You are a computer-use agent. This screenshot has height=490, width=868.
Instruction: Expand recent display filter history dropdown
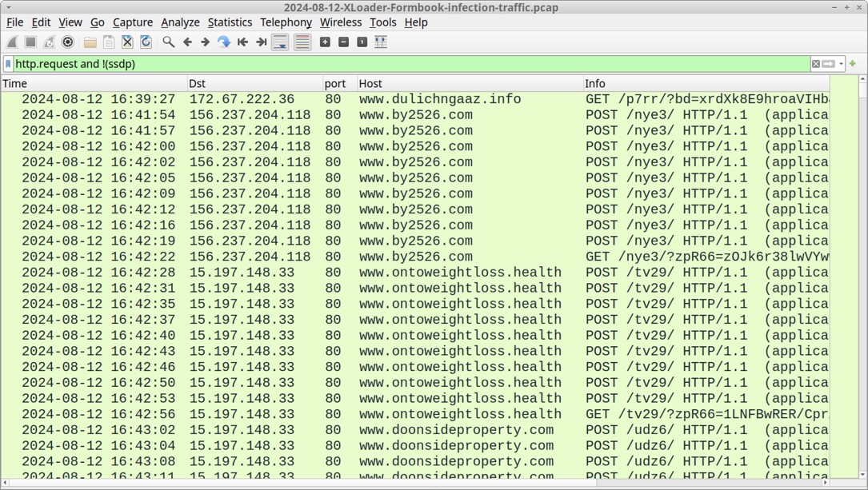click(841, 64)
